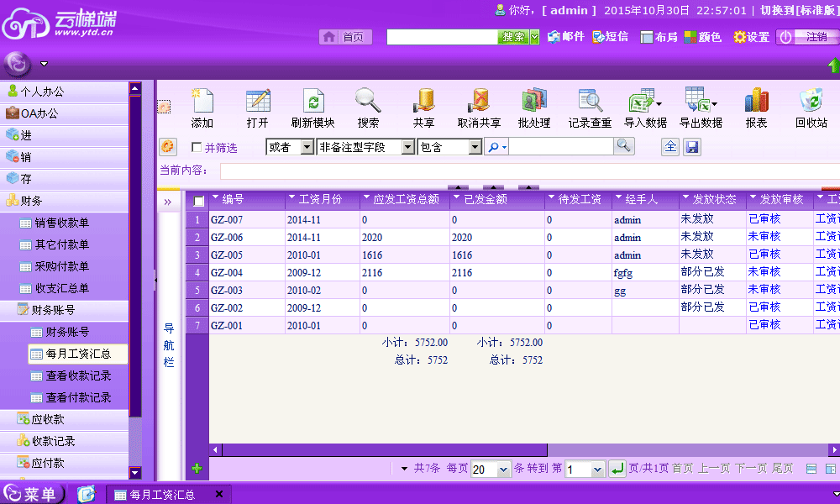Click the 记录查重 duplicate check icon
Screen dimensions: 840x504
tap(590, 101)
